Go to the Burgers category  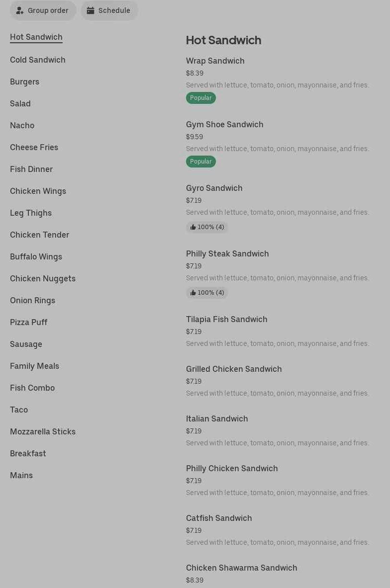(x=25, y=82)
